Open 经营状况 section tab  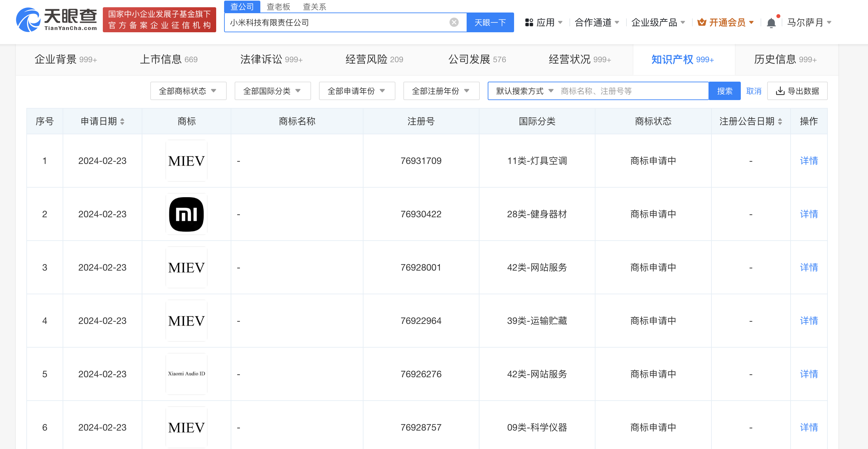(580, 60)
